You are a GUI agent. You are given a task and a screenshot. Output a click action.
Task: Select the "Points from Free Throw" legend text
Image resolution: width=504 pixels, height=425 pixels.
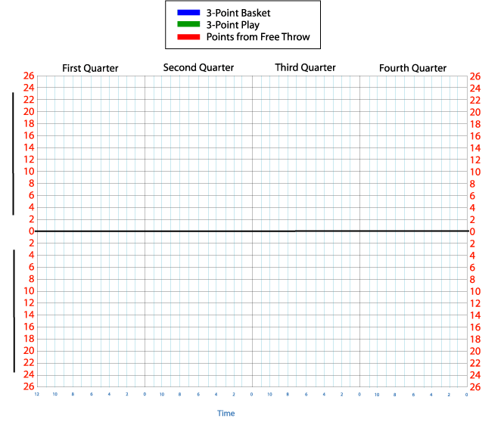point(257,37)
